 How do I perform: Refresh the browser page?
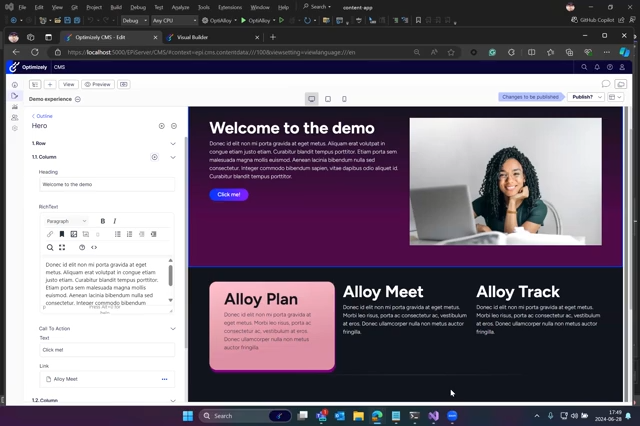click(35, 52)
